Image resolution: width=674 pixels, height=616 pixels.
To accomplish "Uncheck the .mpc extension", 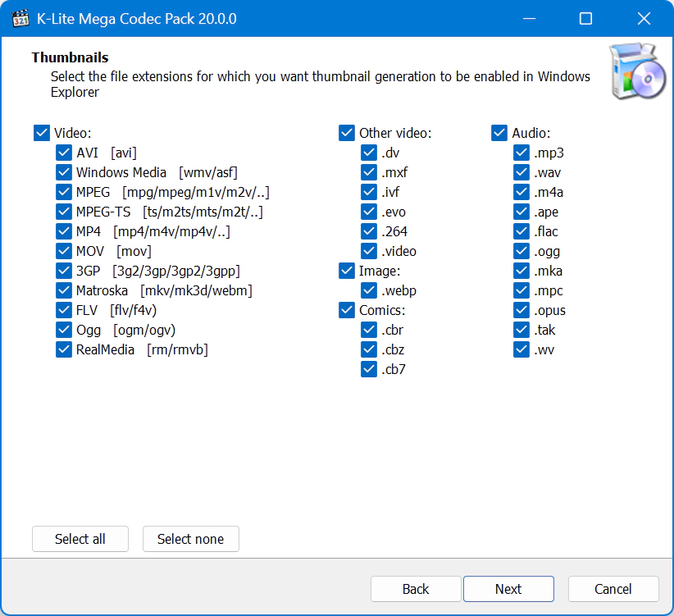I will click(x=521, y=290).
